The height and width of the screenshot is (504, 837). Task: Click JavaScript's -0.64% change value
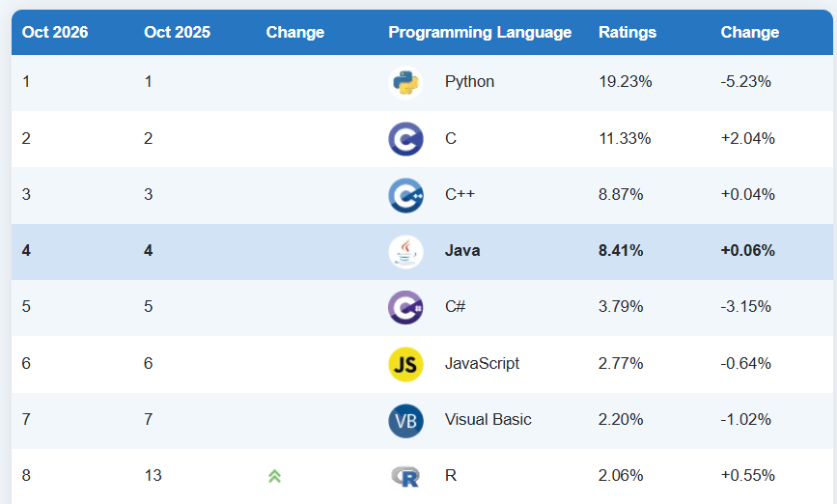[x=745, y=363]
